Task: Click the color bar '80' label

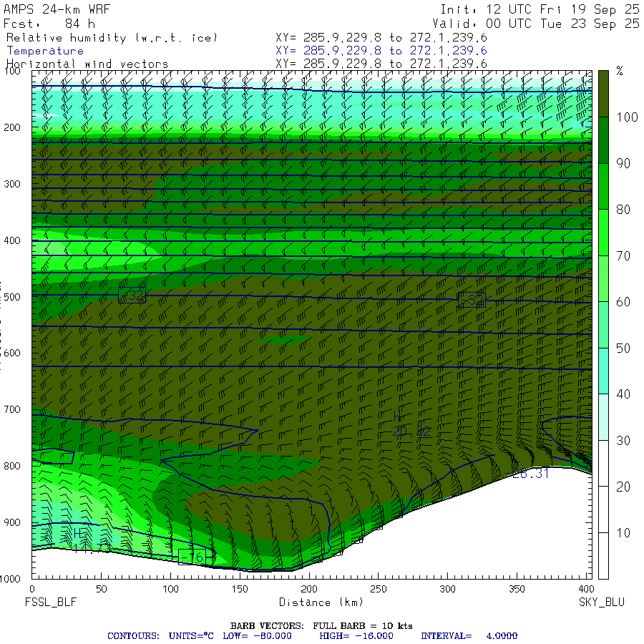Action: tap(623, 210)
